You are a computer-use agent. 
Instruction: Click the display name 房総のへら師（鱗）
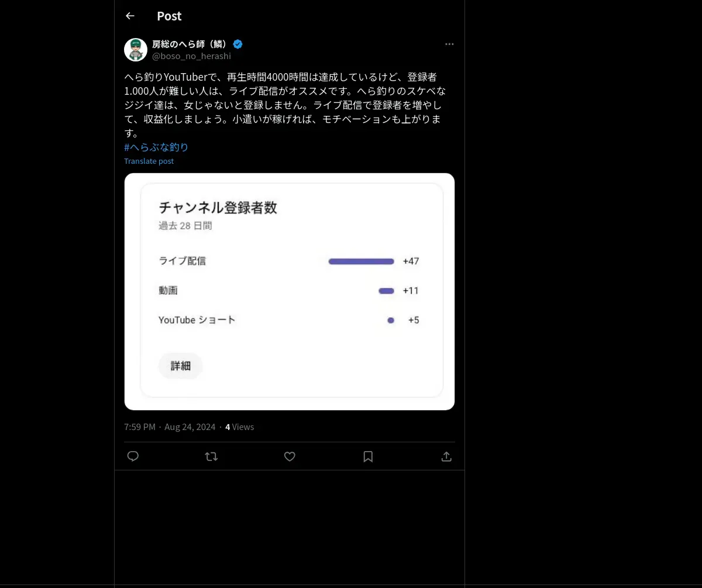click(190, 44)
